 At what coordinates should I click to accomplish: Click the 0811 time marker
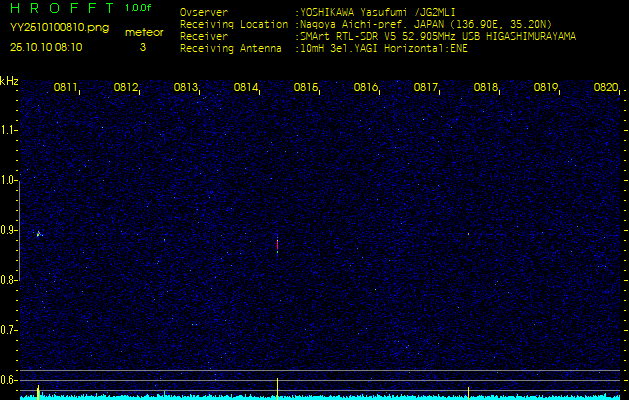point(66,88)
